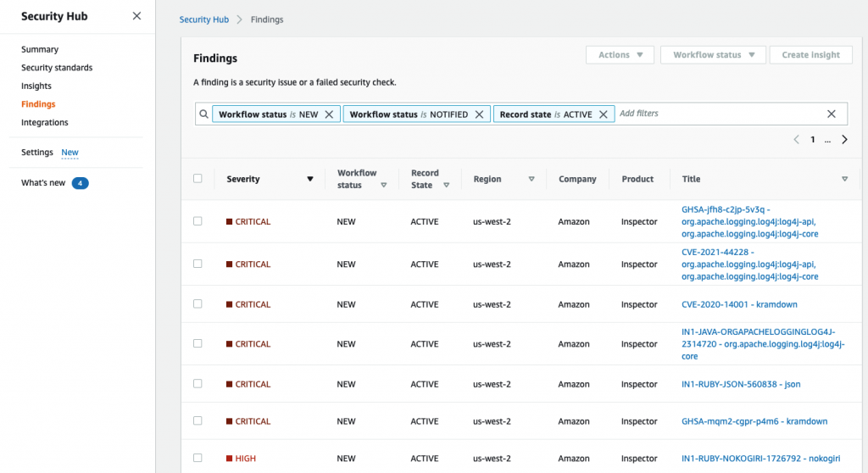Check the IN1-JAVA-ORGAPACHELOGGINGLOG4J finding row

point(198,343)
